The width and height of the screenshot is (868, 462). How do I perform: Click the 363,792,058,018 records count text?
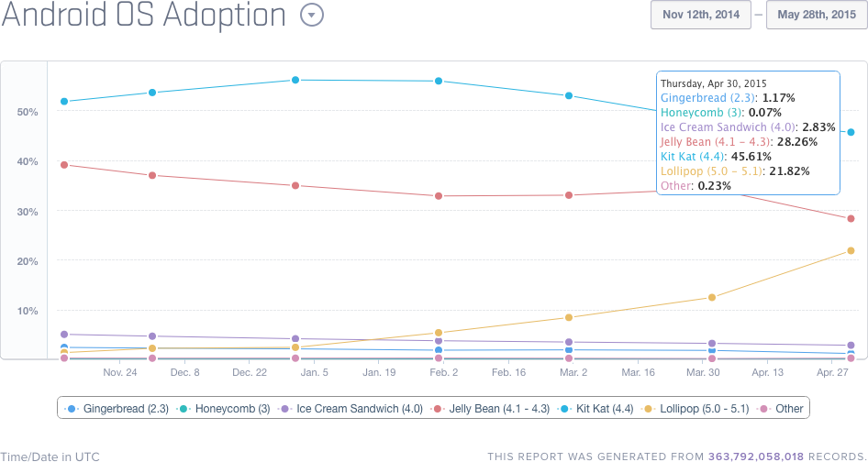(x=756, y=456)
